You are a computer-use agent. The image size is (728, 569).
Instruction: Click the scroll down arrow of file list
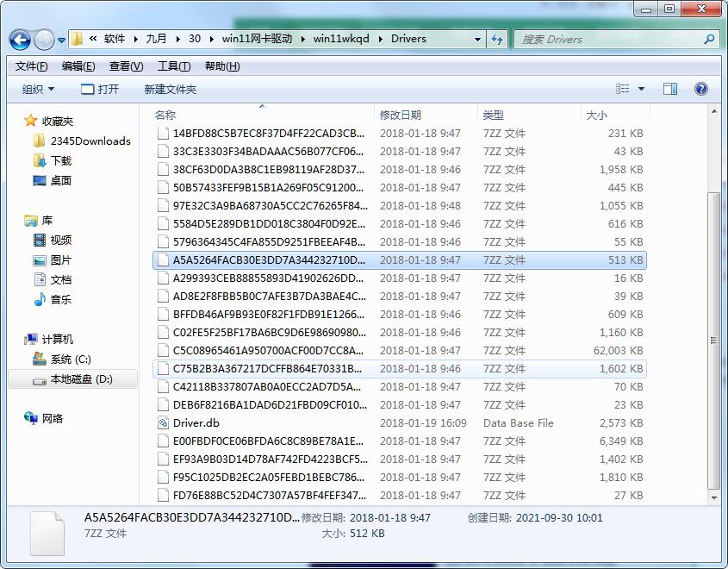coord(714,498)
